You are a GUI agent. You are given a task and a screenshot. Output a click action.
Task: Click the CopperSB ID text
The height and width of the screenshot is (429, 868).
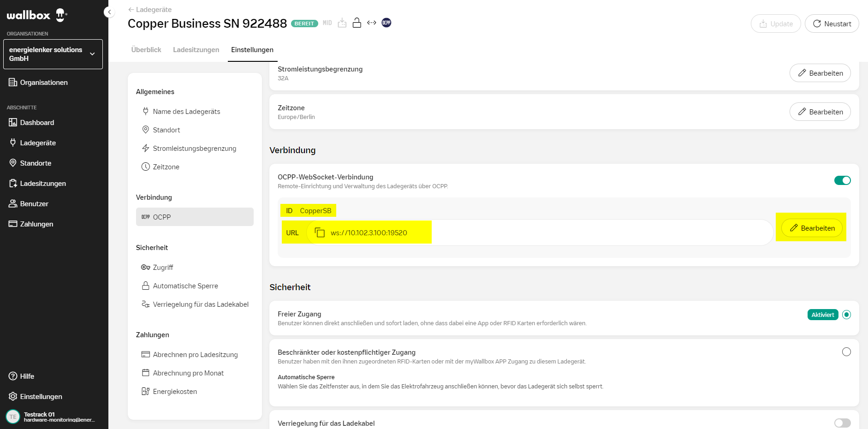click(315, 211)
